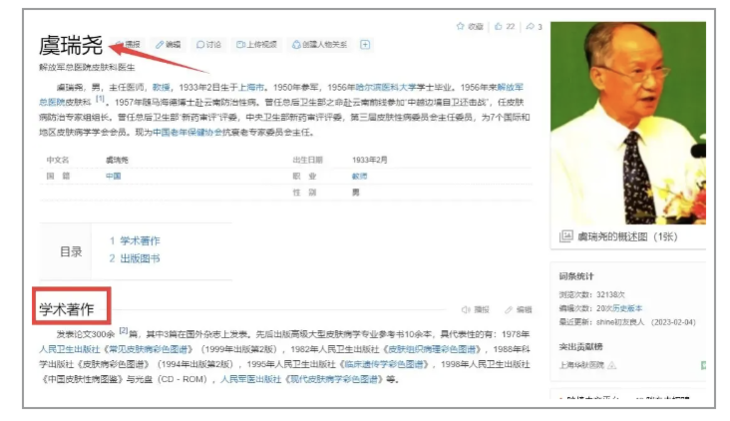
Task: Click the 词条统计 heading
Action: pyautogui.click(x=576, y=276)
